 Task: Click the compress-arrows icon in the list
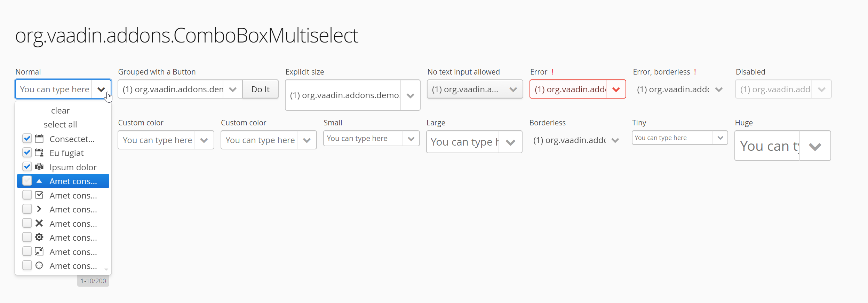[39, 251]
